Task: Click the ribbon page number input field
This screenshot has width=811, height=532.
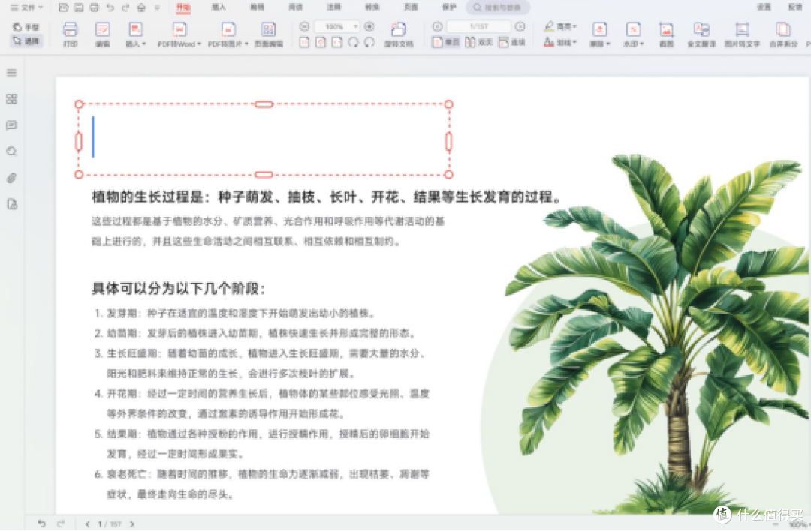Action: tap(479, 26)
